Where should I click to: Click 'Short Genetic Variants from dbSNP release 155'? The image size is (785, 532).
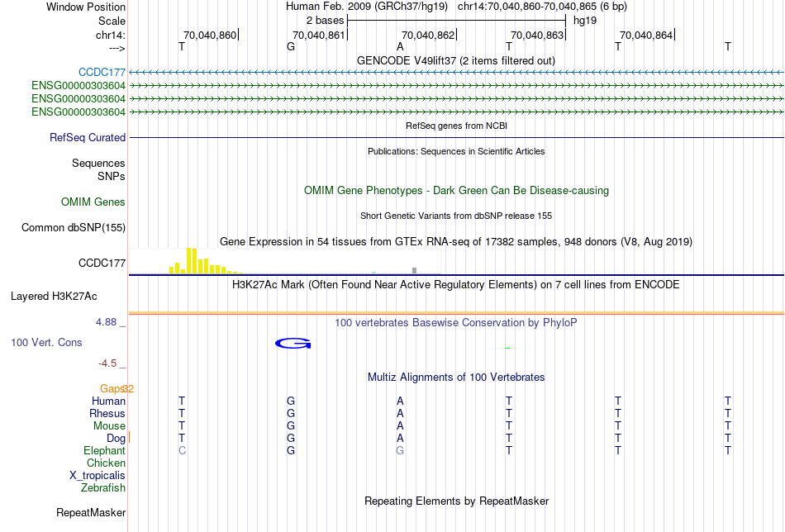click(x=456, y=216)
